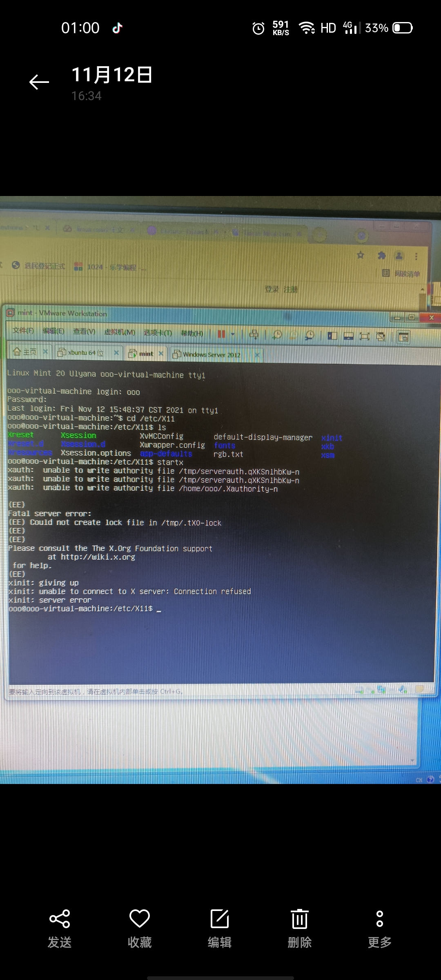Image resolution: width=441 pixels, height=980 pixels.
Task: Toggle the thumbnail bar view icon
Action: tap(348, 336)
